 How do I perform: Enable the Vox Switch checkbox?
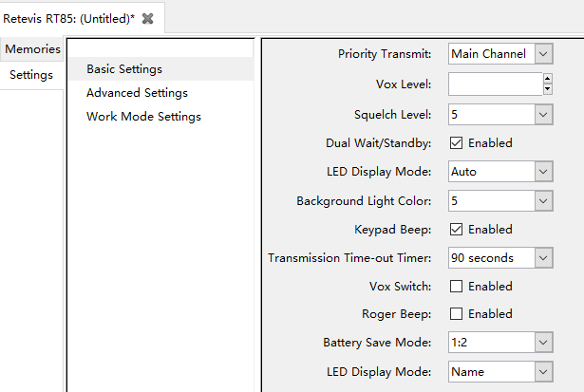(456, 287)
